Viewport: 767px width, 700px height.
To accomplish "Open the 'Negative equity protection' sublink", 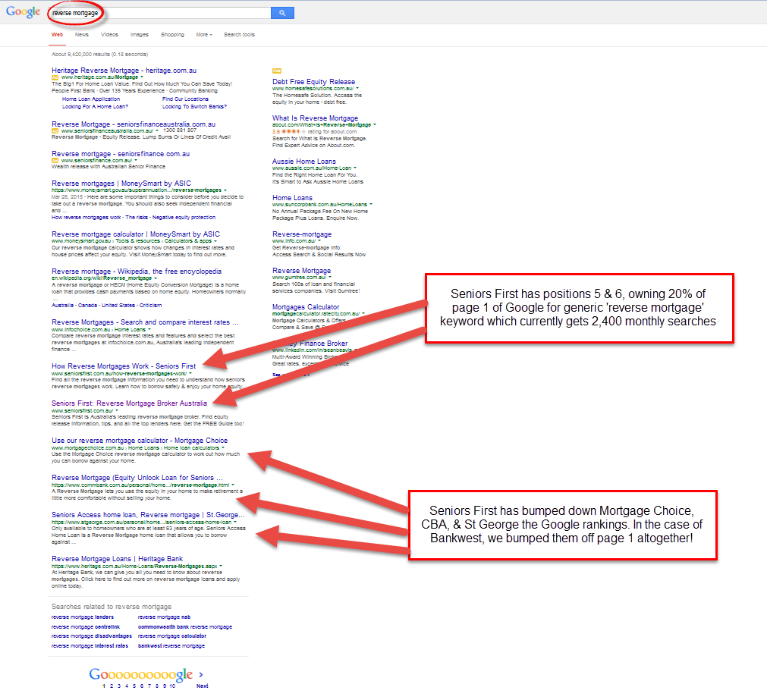I will click(x=184, y=218).
